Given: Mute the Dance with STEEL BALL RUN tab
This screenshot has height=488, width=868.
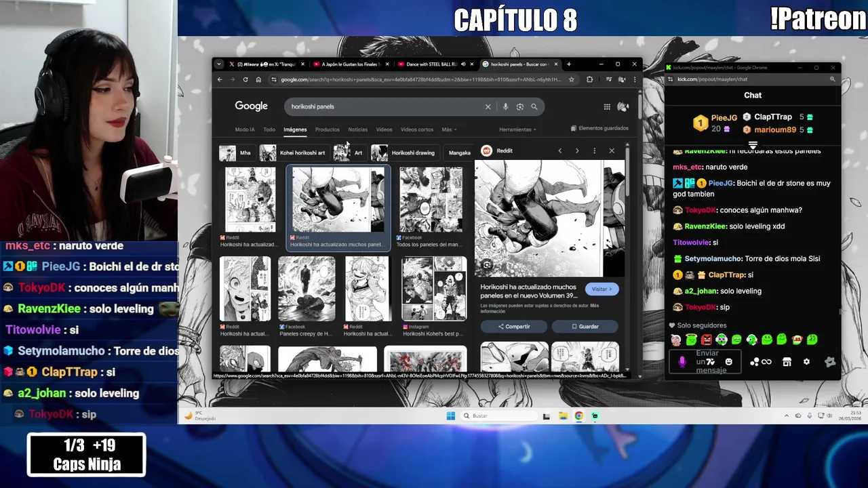Looking at the screenshot, I should [x=463, y=64].
